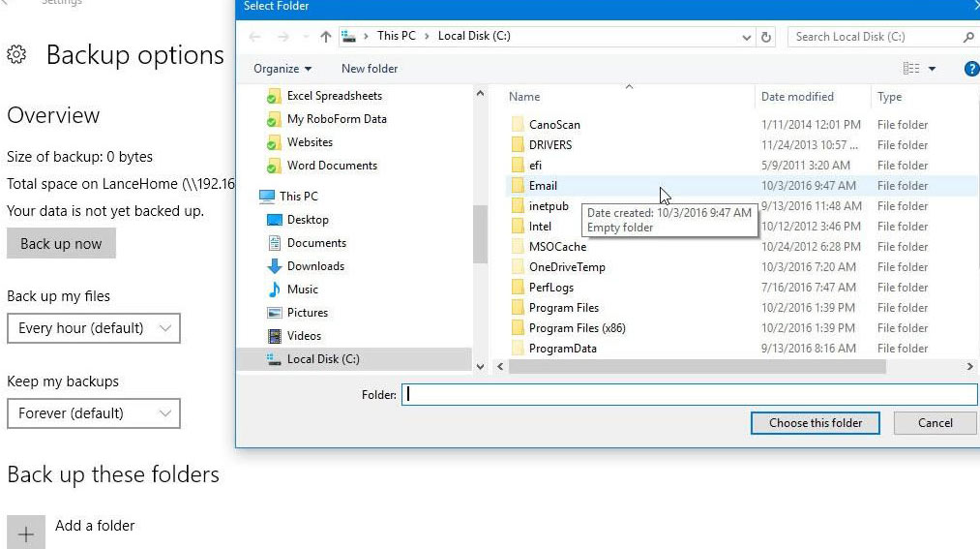This screenshot has width=980, height=549.
Task: Click the Up one level arrow icon
Action: (326, 37)
